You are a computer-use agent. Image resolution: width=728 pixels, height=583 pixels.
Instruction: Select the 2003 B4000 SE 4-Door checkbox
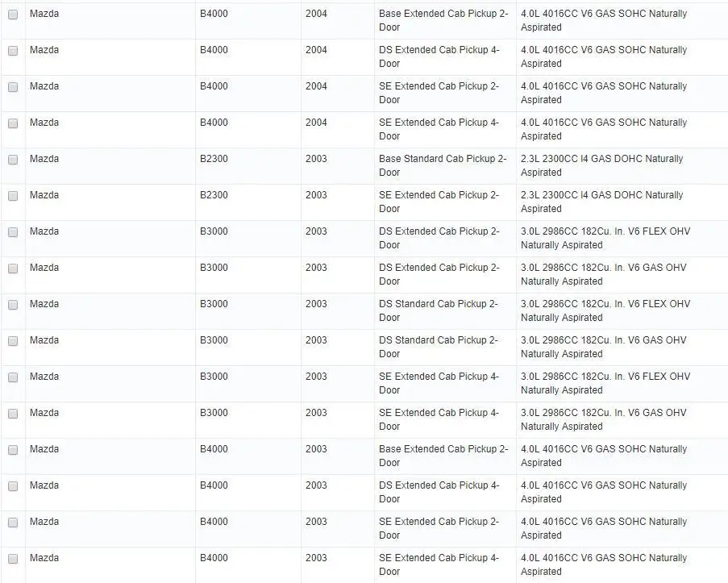[x=13, y=558]
